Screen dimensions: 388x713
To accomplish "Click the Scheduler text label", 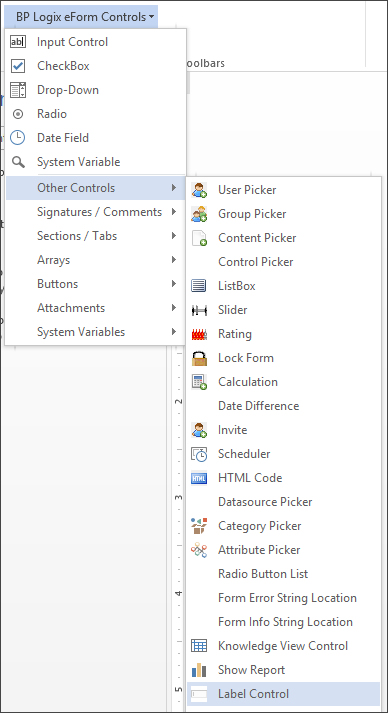I will click(244, 454).
